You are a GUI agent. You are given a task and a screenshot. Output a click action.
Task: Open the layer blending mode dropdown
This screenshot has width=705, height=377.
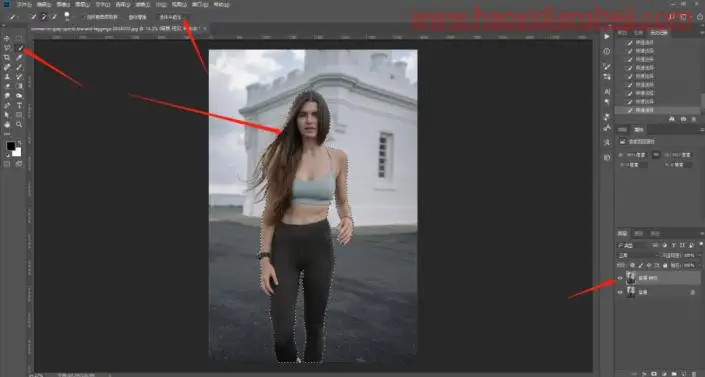coord(636,255)
